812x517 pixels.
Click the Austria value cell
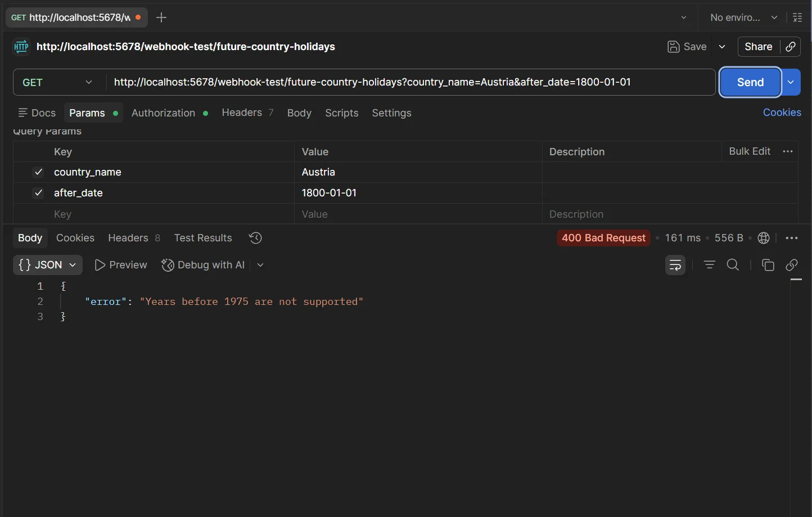418,172
